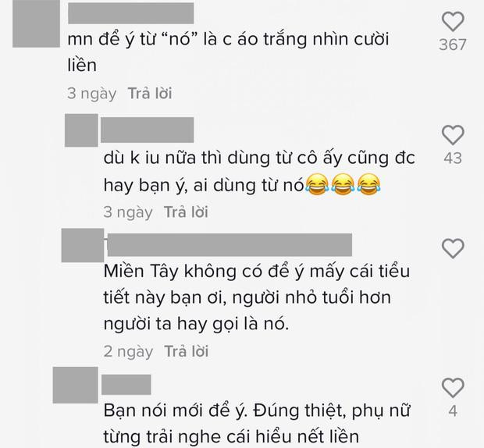Image resolution: width=484 pixels, height=448 pixels.
Task: Open the long username above the Miền Tây comment
Action: pos(230,245)
